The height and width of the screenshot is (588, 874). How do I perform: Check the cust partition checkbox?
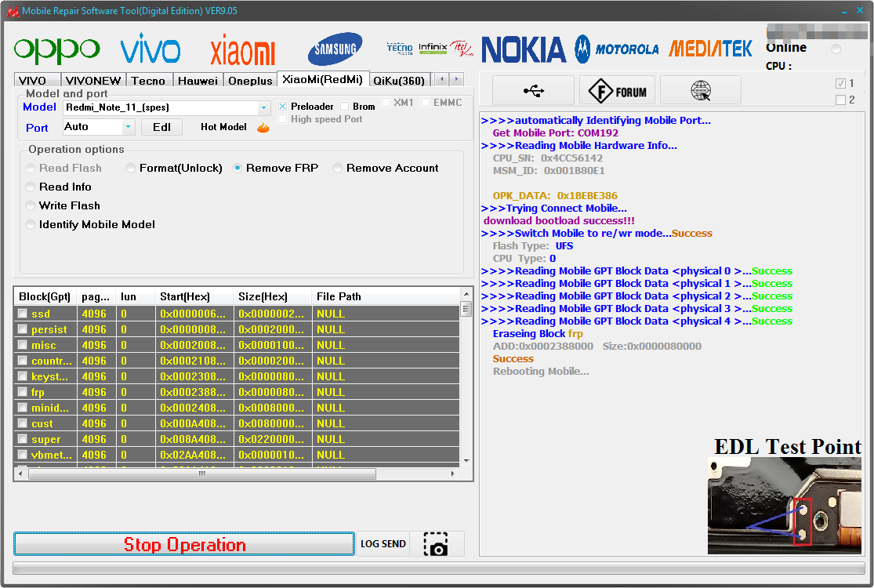(22, 423)
